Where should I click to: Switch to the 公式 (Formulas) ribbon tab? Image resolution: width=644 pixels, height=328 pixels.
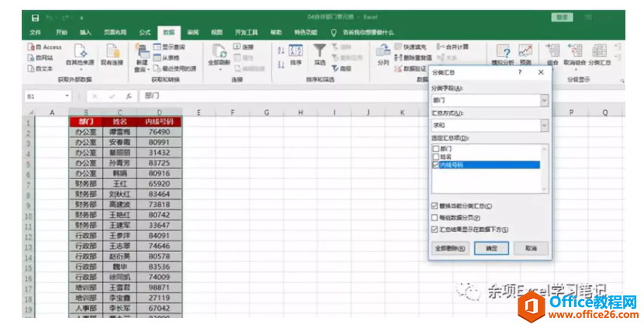145,33
